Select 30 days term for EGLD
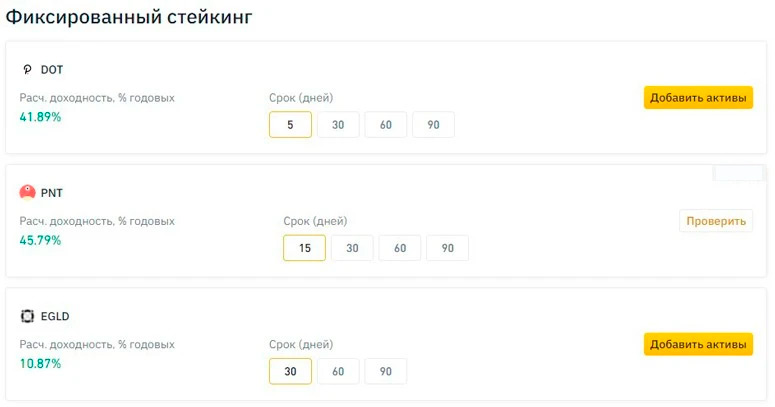 click(x=290, y=371)
